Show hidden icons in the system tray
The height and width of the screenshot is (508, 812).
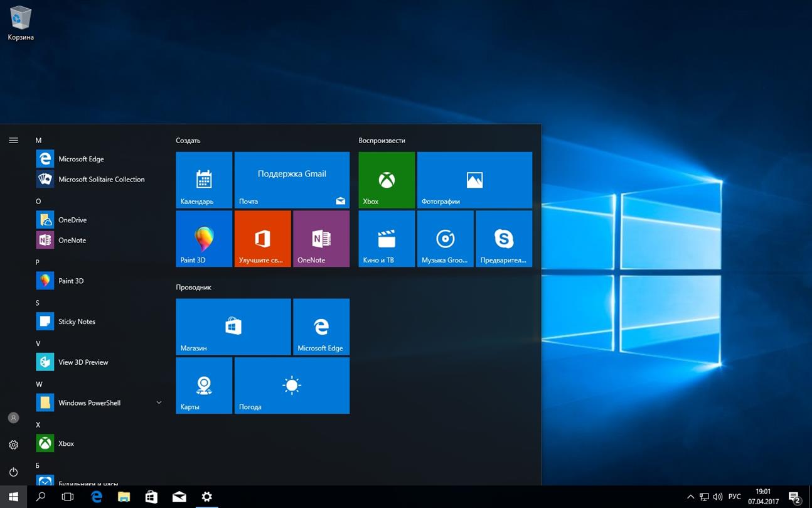pos(690,496)
